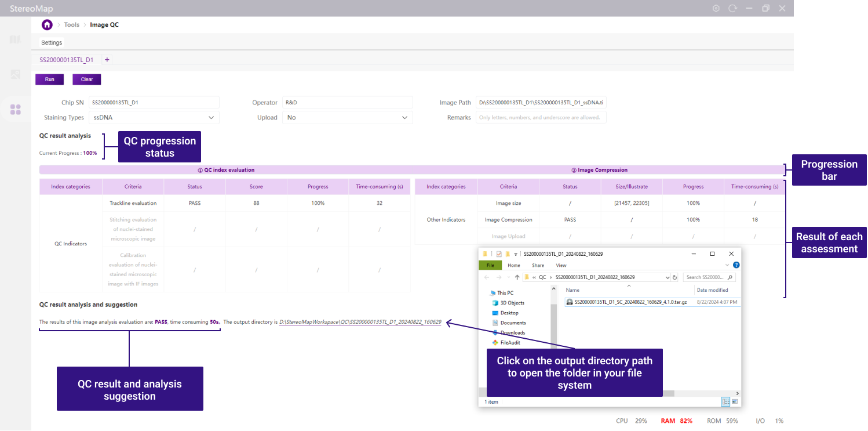Image resolution: width=868 pixels, height=431 pixels.
Task: Open StereoMap settings hexagon icon in title bar
Action: pyautogui.click(x=716, y=8)
